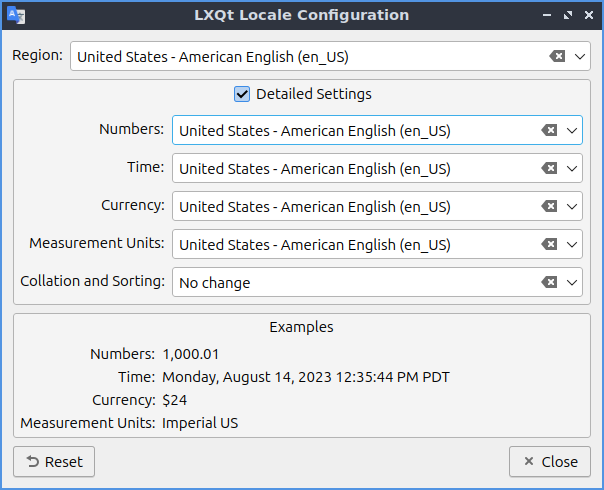Minimize the Locale Configuration window
The height and width of the screenshot is (490, 604).
[x=547, y=16]
